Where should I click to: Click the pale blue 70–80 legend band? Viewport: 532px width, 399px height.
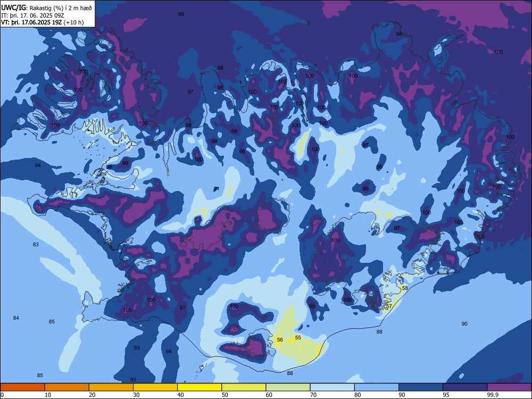pos(332,387)
